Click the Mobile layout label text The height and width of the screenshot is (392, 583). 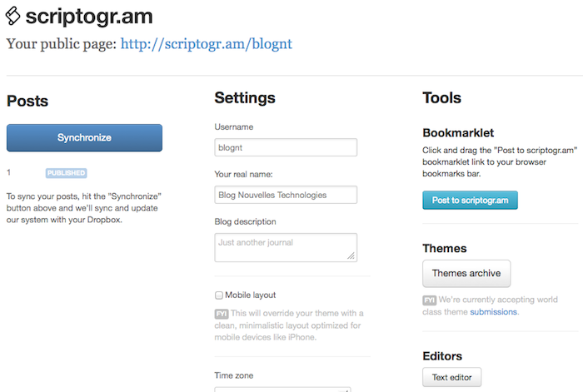[x=250, y=295]
